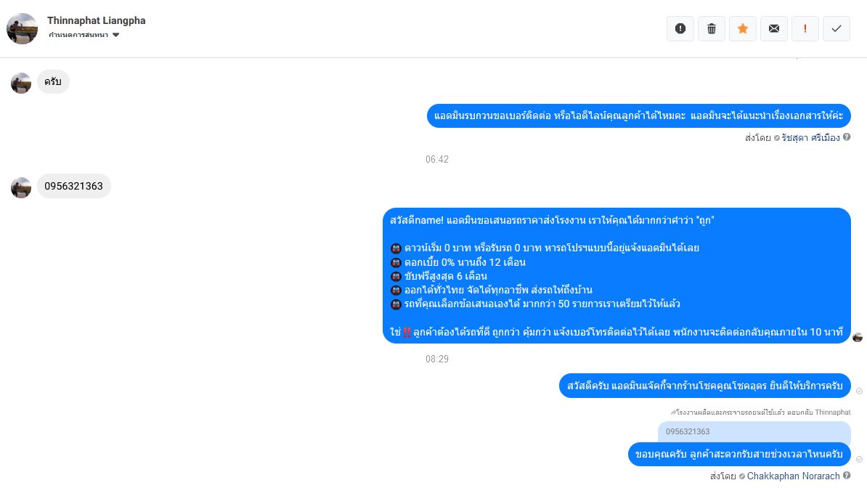867x504 pixels.
Task: Click help icon beside Chakkaphan Norarach
Action: (847, 475)
